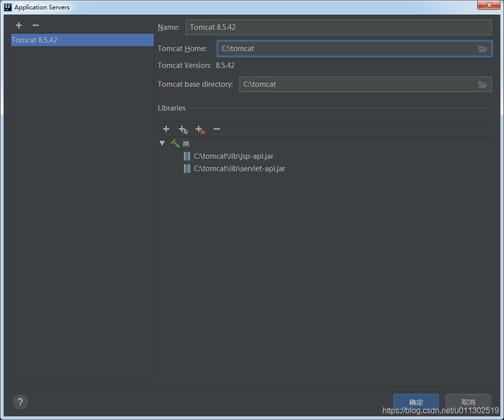Collapse the 类 classes tree node

point(162,143)
